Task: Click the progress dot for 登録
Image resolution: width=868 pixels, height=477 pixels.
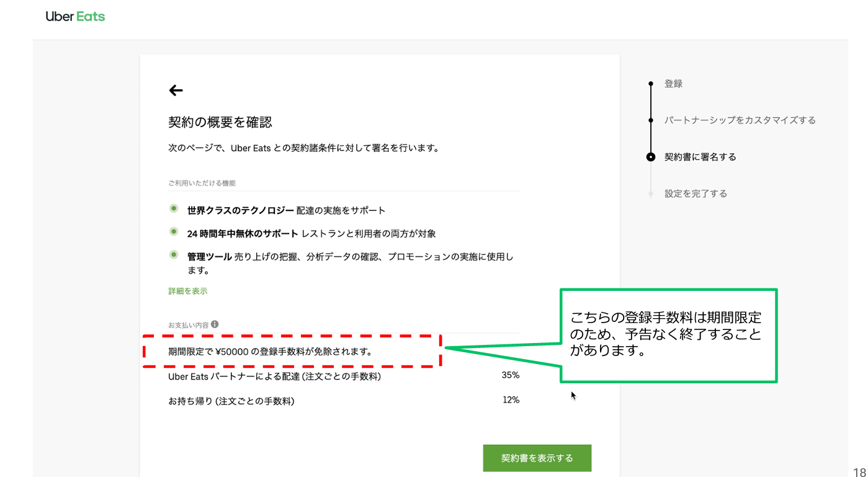Action: tap(650, 83)
